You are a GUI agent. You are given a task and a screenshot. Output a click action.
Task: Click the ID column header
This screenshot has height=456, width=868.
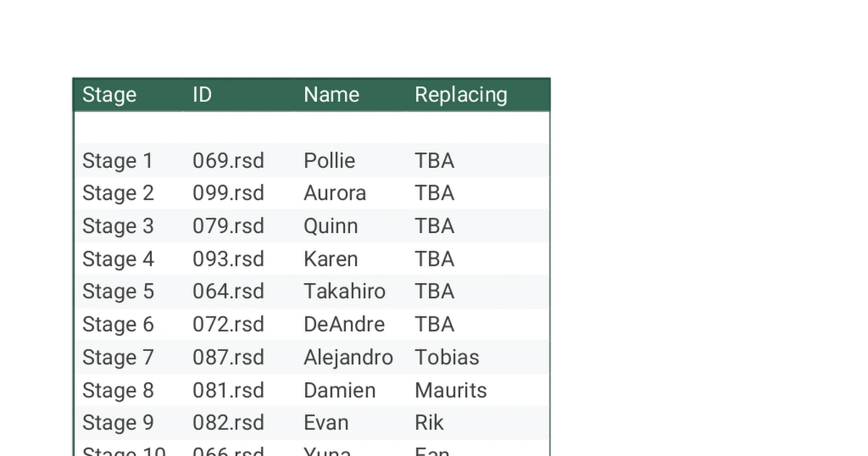click(203, 95)
